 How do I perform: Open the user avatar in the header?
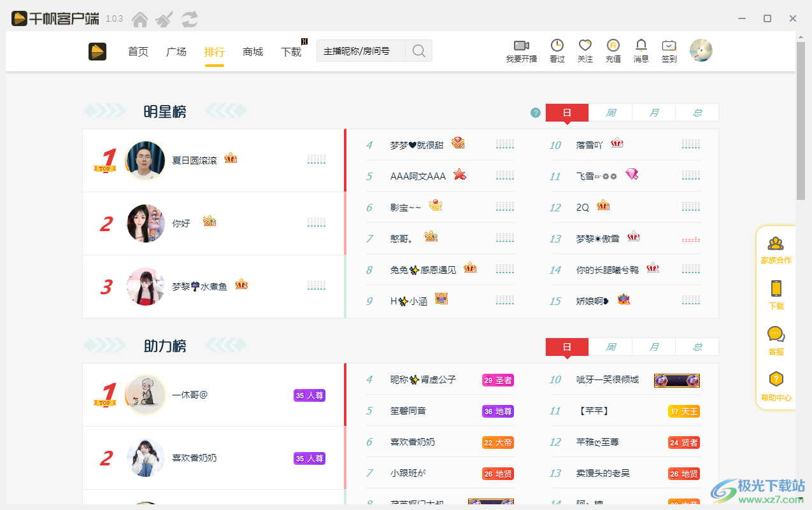(x=701, y=50)
